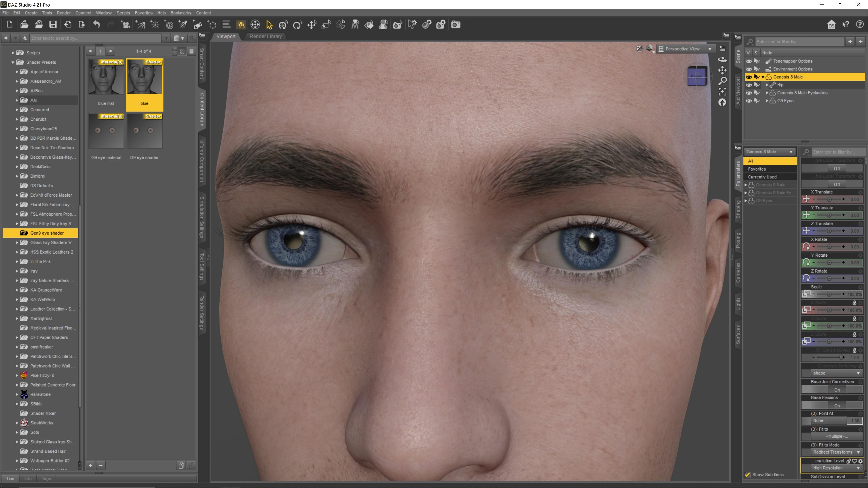Open the Render menu
This screenshot has width=868, height=488.
click(64, 13)
